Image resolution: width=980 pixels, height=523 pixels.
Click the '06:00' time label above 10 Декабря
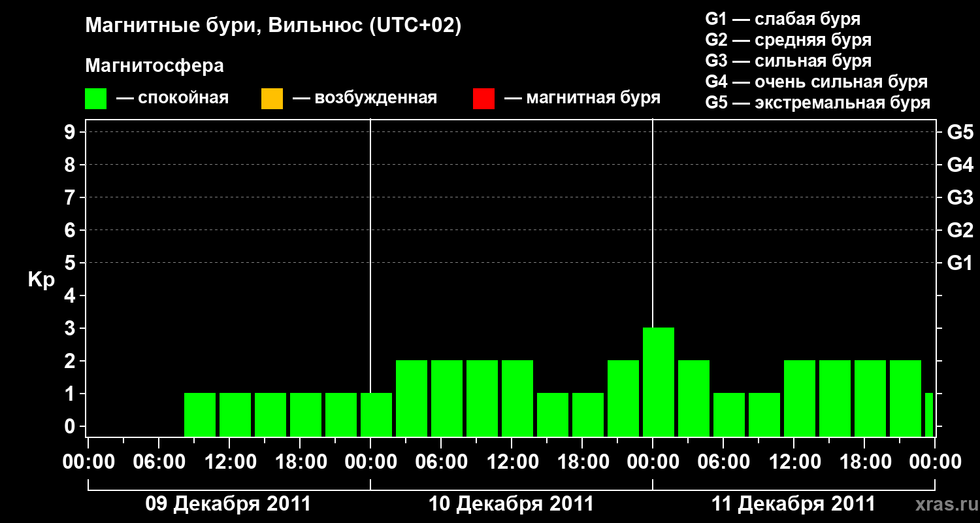(441, 462)
